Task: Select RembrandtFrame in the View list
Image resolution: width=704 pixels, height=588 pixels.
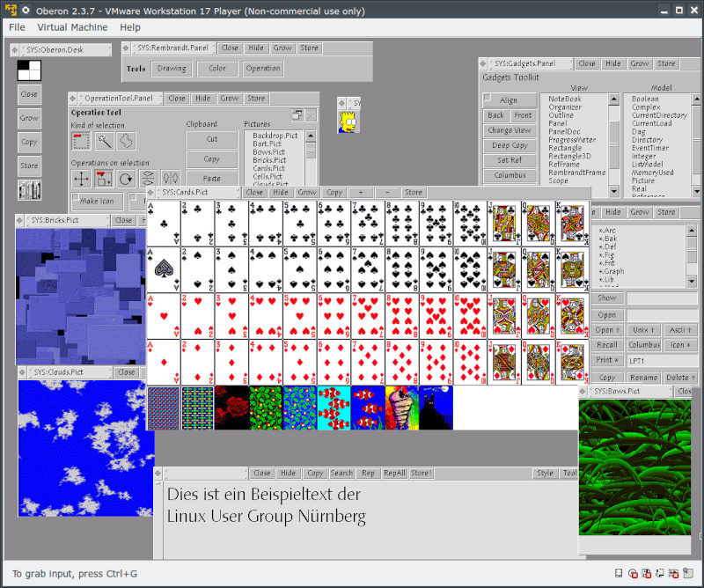Action: pyautogui.click(x=577, y=173)
